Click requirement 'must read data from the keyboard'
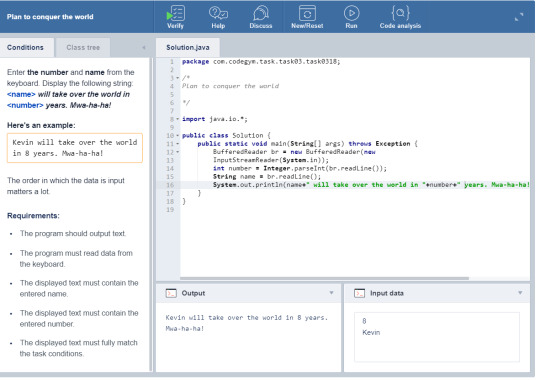Viewport: 540px width, 380px height. [x=76, y=260]
